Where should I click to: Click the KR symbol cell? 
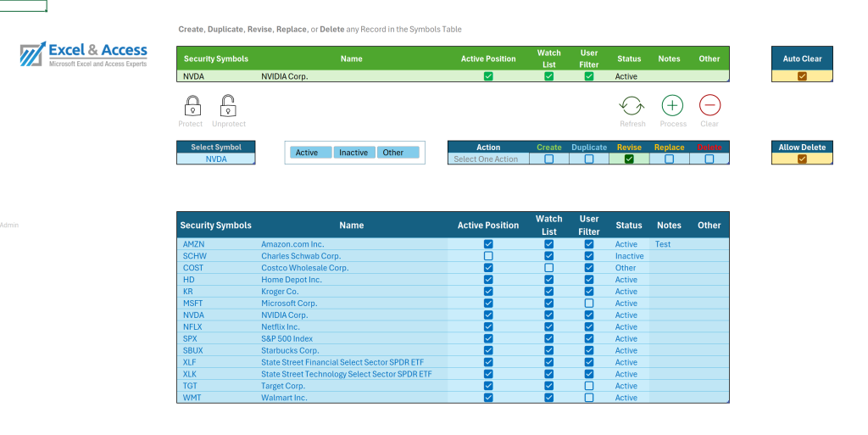tap(216, 291)
